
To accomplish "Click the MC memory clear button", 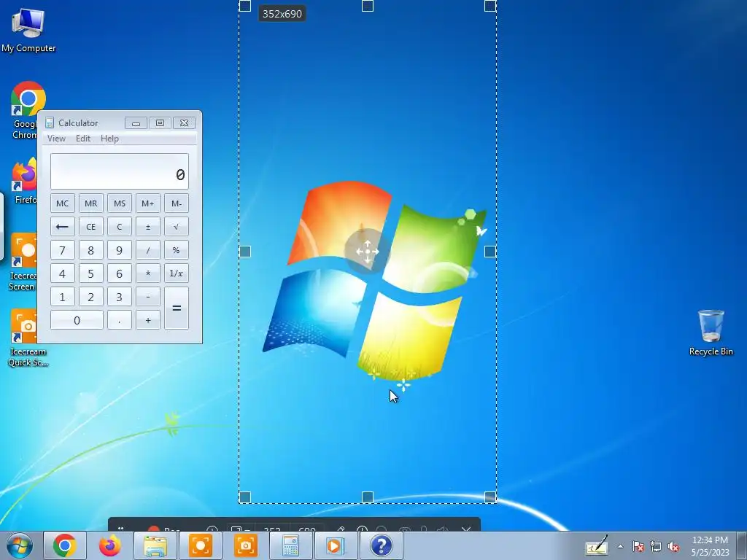I will point(63,203).
